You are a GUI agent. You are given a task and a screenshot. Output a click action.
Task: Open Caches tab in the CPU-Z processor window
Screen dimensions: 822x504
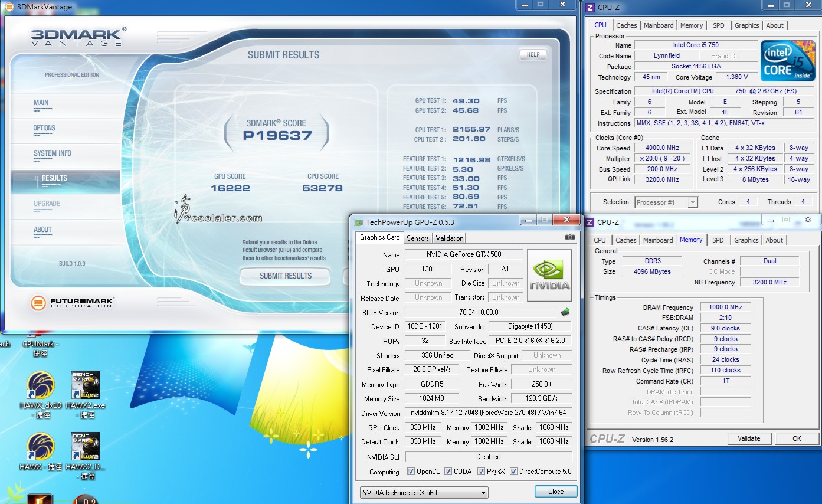(626, 25)
